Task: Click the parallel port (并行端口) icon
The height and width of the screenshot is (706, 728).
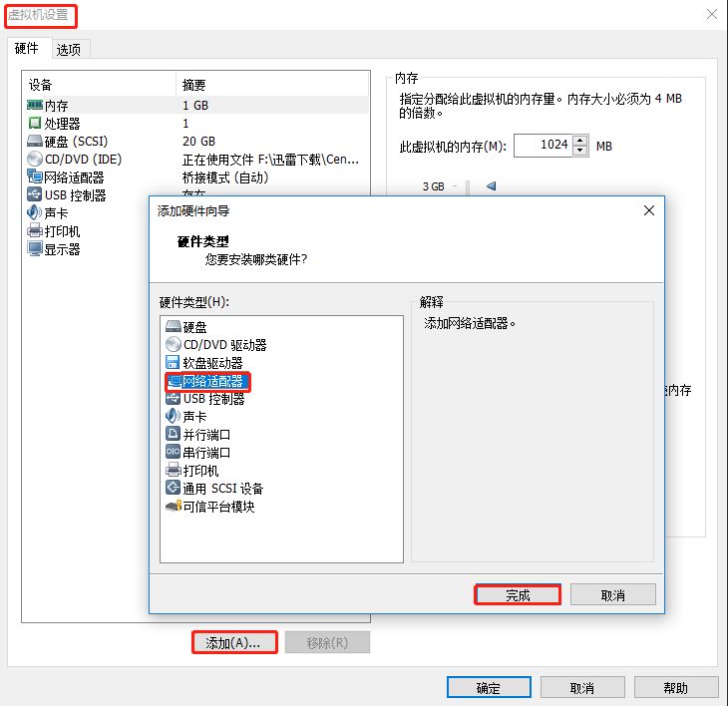Action: pos(173,434)
